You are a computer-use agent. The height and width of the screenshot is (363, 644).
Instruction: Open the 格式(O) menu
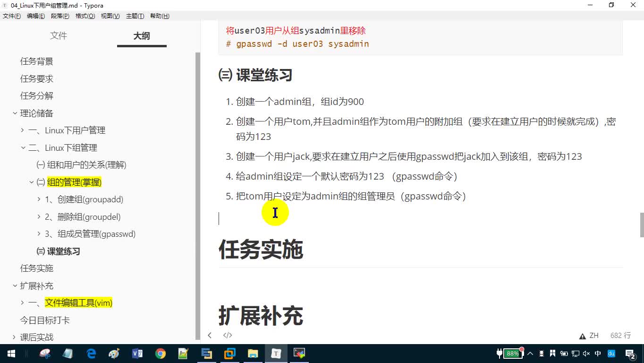[85, 16]
